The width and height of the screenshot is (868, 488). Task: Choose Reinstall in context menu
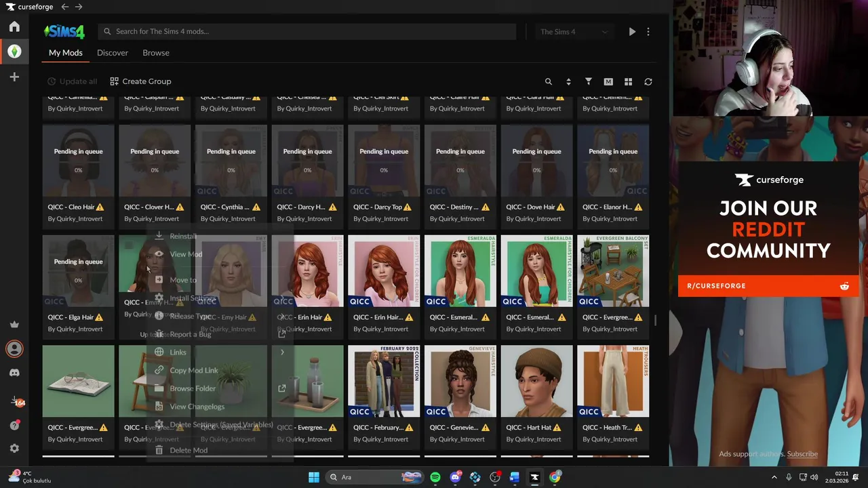pyautogui.click(x=183, y=236)
